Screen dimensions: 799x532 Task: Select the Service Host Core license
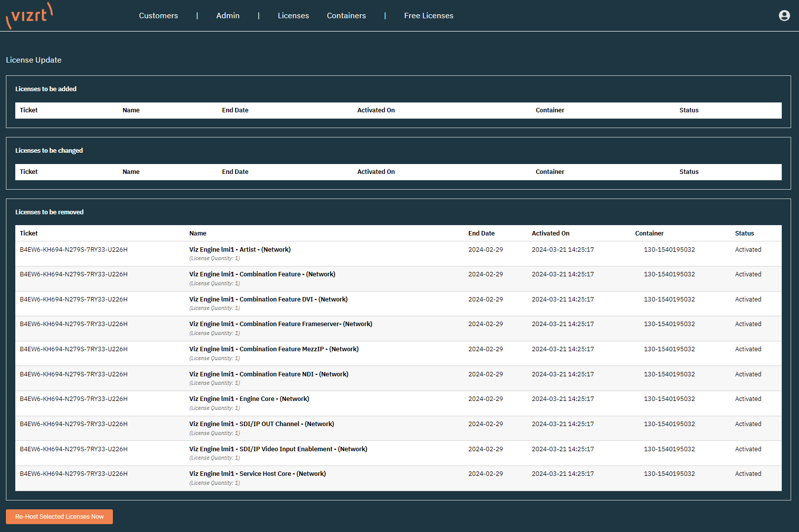click(x=257, y=474)
